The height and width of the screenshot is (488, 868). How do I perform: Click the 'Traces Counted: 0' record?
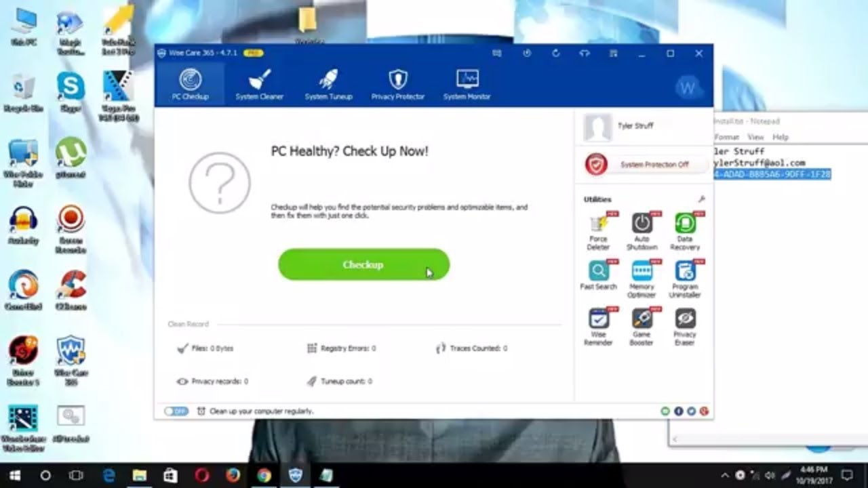pyautogui.click(x=471, y=348)
